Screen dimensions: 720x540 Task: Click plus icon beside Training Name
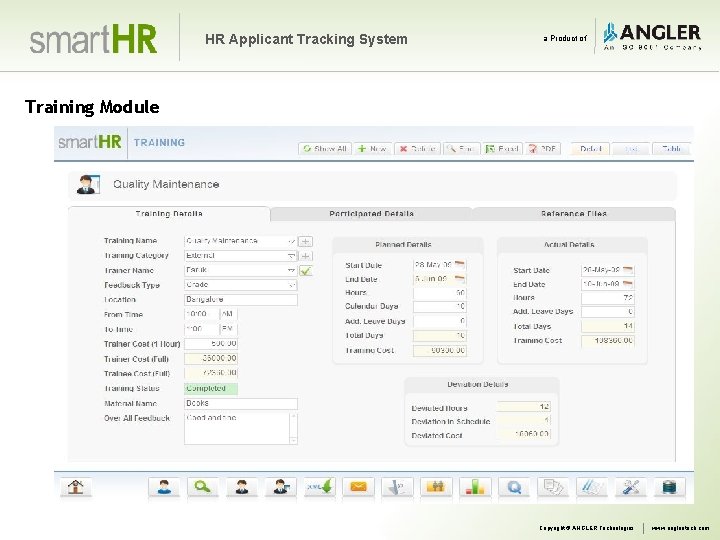(x=305, y=241)
